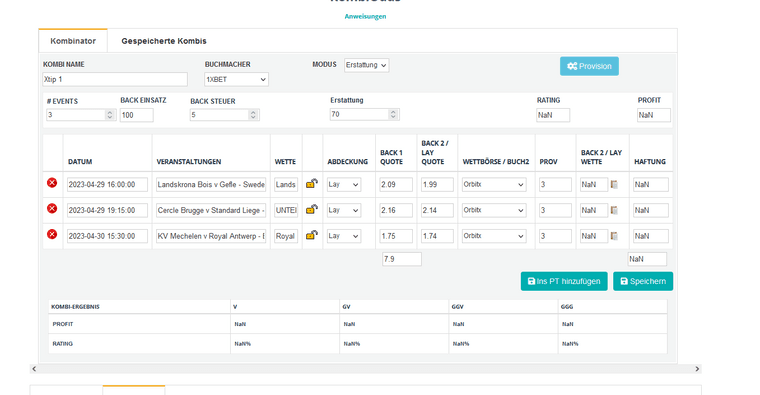The width and height of the screenshot is (760, 395).
Task: Click the date field 2023-04-29 19:15:00
Action: (x=107, y=210)
